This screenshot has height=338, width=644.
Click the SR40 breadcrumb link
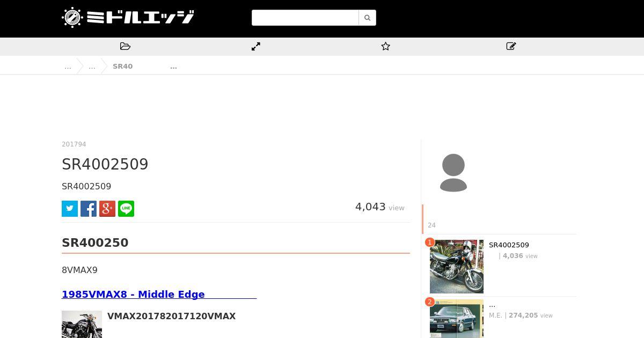pyautogui.click(x=122, y=67)
